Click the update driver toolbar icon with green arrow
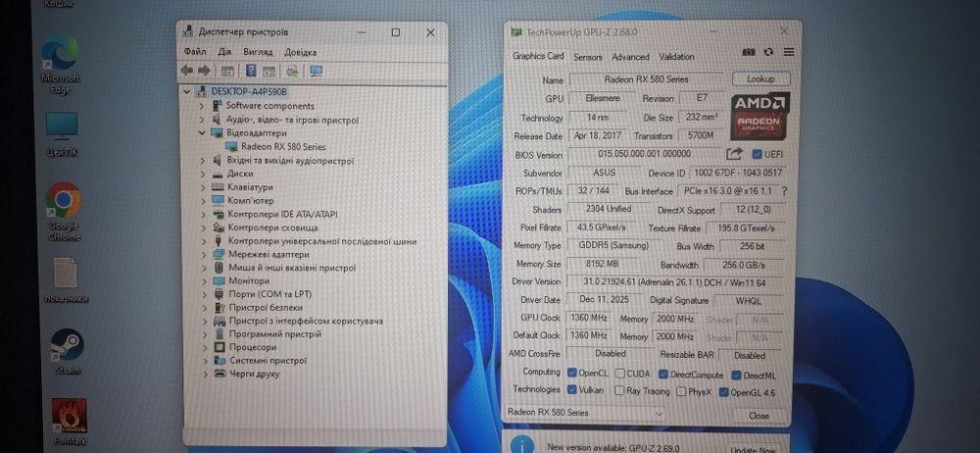Image resolution: width=980 pixels, height=453 pixels. [292, 71]
